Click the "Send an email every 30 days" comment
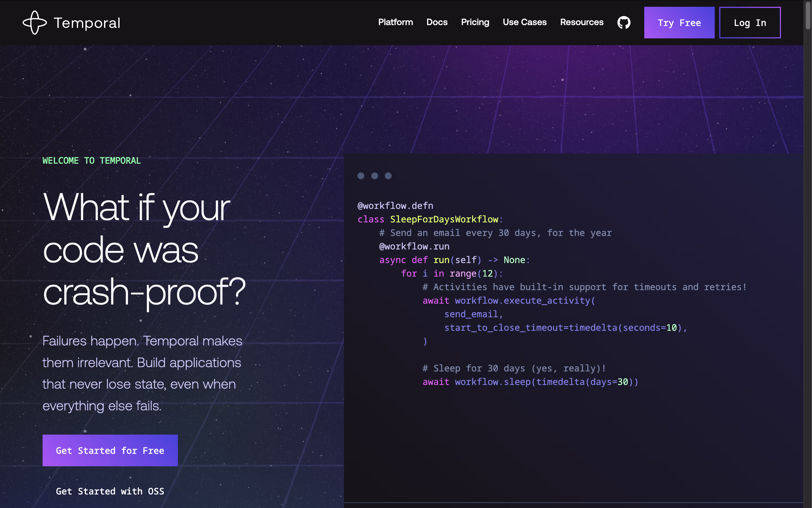This screenshot has width=812, height=508. pos(496,233)
